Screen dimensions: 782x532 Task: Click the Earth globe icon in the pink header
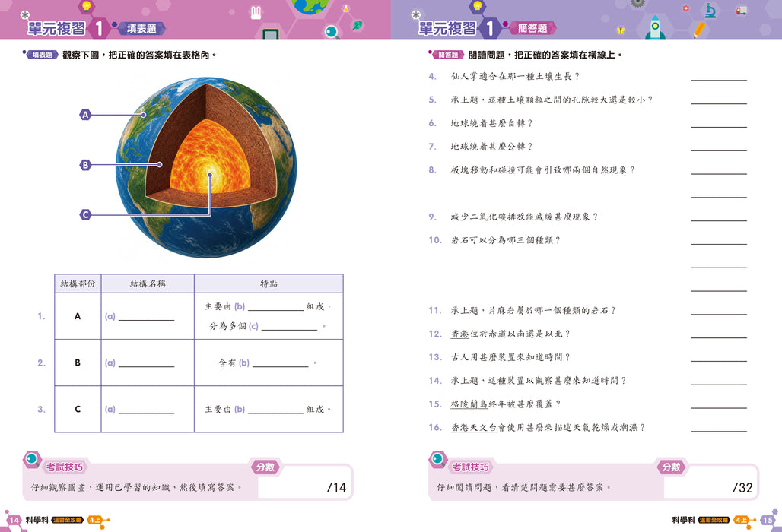[x=310, y=6]
